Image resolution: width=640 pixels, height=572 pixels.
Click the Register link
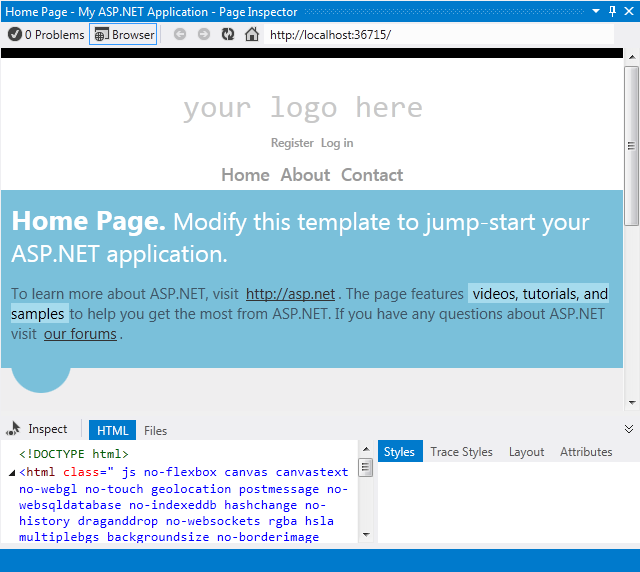pyautogui.click(x=292, y=143)
